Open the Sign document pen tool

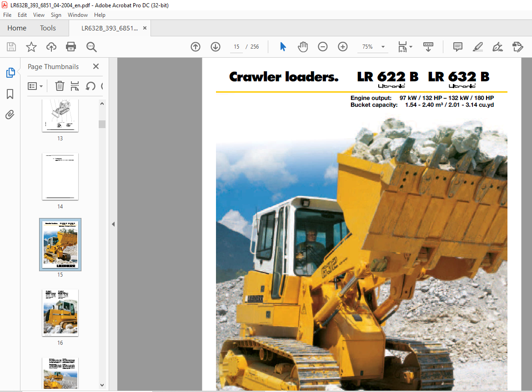click(x=497, y=47)
